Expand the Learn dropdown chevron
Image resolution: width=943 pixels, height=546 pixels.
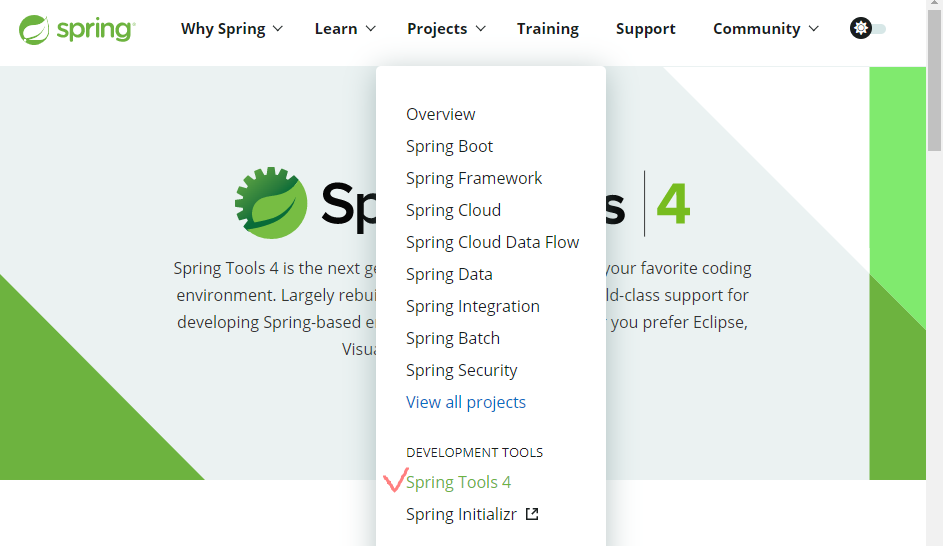pos(370,29)
